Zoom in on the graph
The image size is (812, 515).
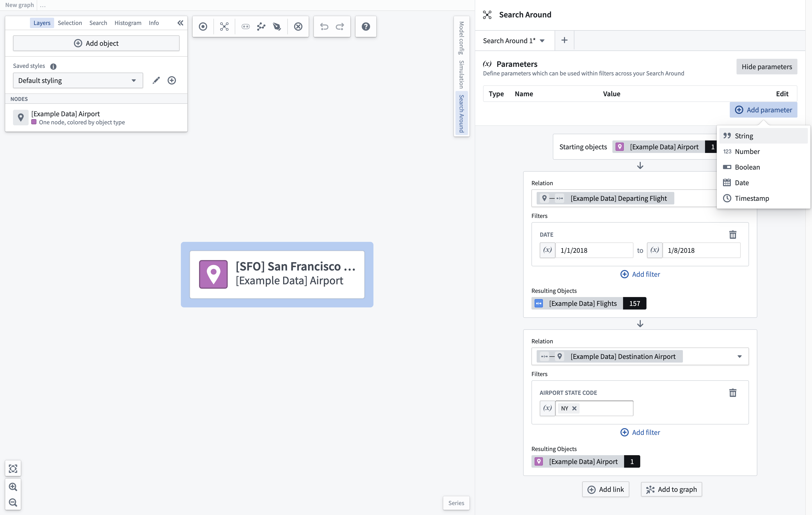click(13, 487)
